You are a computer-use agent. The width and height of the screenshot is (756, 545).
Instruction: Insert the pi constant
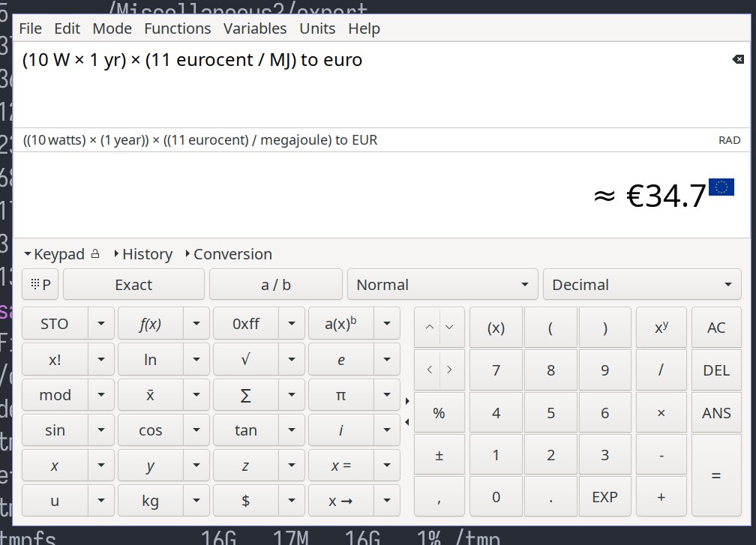click(x=340, y=394)
